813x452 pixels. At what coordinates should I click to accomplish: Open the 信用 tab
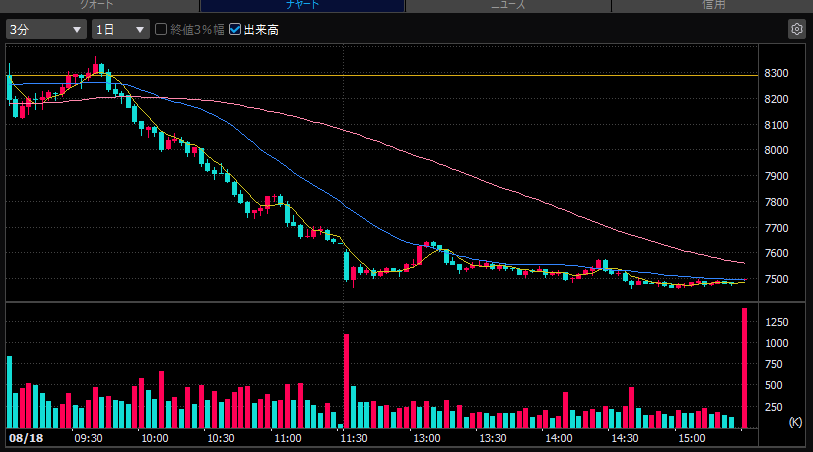coord(712,5)
